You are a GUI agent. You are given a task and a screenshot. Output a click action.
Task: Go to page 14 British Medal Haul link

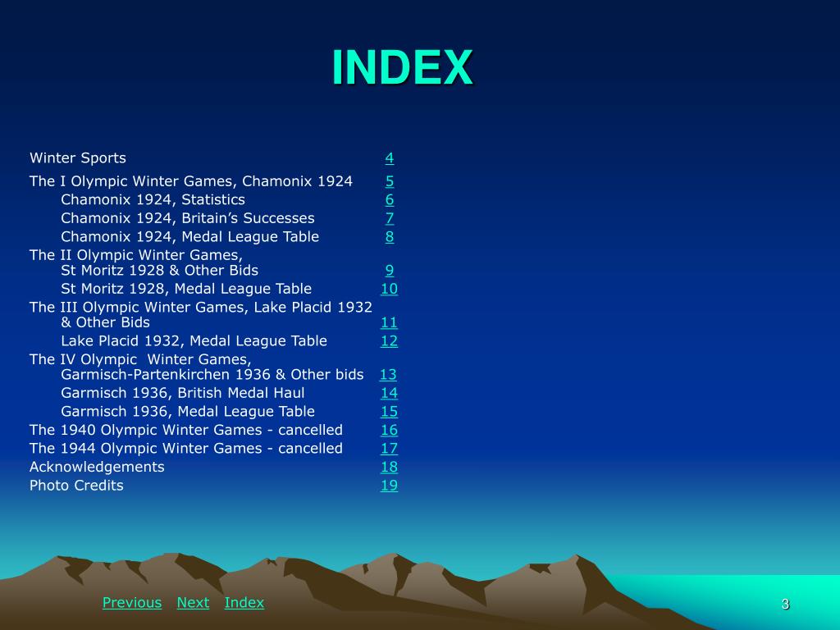[x=389, y=393]
